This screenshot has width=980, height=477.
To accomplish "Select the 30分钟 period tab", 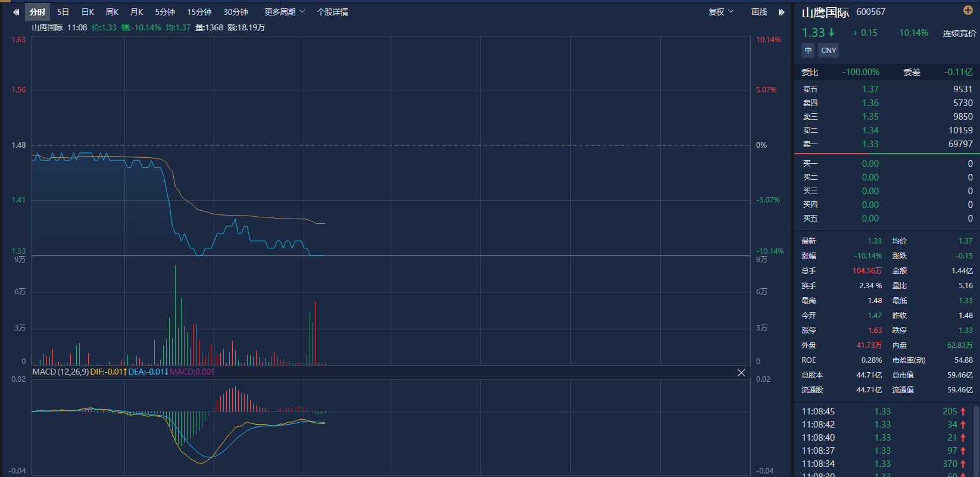I will [236, 12].
